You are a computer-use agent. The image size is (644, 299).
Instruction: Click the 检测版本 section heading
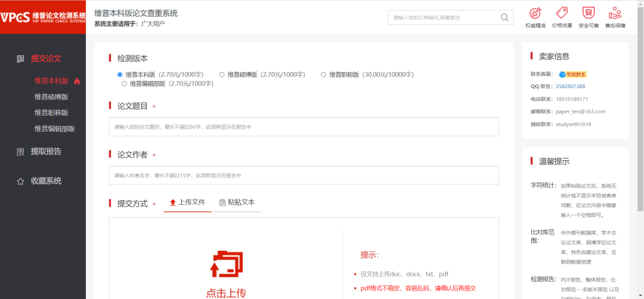132,58
